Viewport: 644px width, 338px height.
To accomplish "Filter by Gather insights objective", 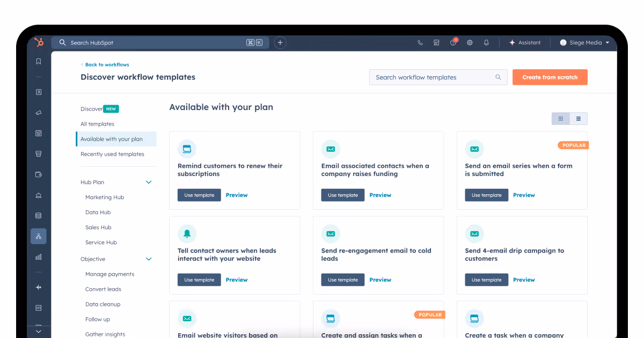I will click(x=105, y=334).
